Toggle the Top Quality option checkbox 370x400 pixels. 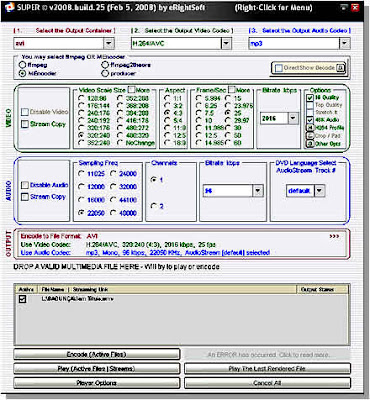(x=310, y=105)
